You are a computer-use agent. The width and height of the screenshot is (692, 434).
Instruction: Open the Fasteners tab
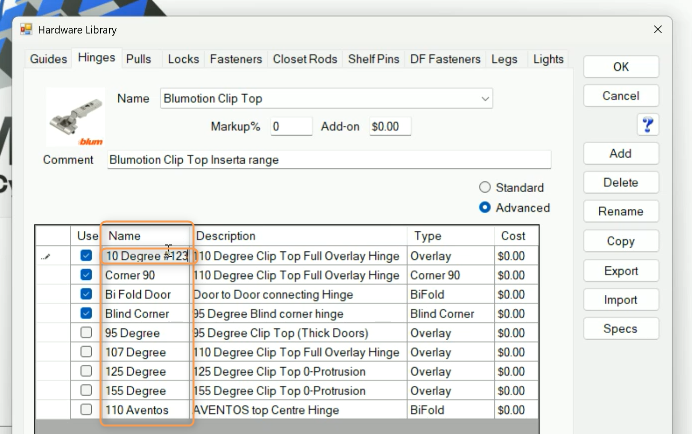click(x=236, y=59)
